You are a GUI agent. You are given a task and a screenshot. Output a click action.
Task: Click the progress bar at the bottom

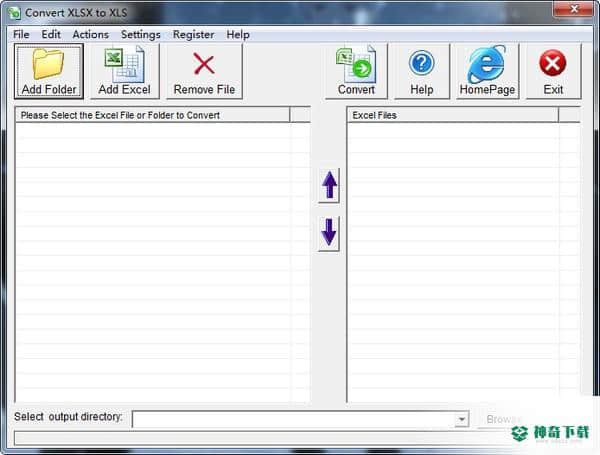[264, 438]
